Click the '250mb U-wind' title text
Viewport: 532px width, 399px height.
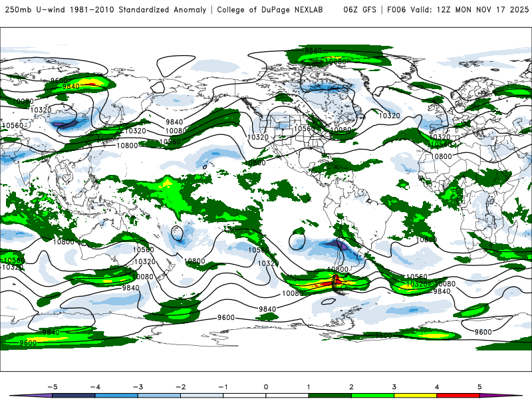pyautogui.click(x=36, y=10)
